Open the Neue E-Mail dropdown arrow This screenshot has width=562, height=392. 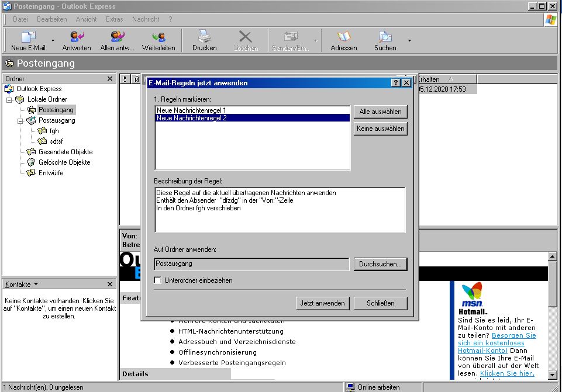click(x=53, y=40)
